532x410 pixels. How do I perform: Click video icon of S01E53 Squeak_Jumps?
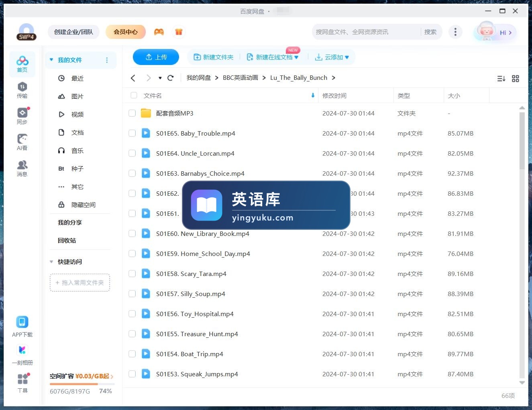click(x=146, y=374)
